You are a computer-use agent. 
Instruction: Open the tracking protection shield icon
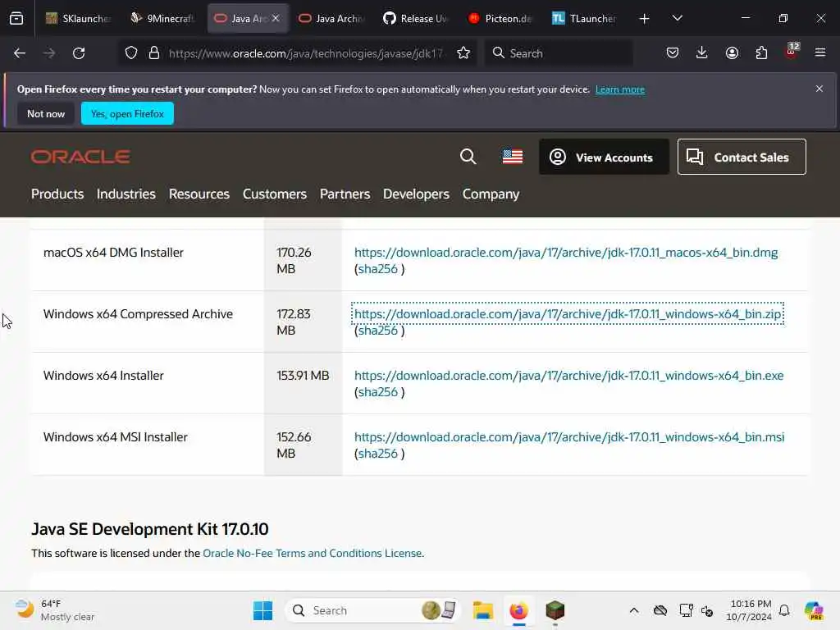pos(131,53)
